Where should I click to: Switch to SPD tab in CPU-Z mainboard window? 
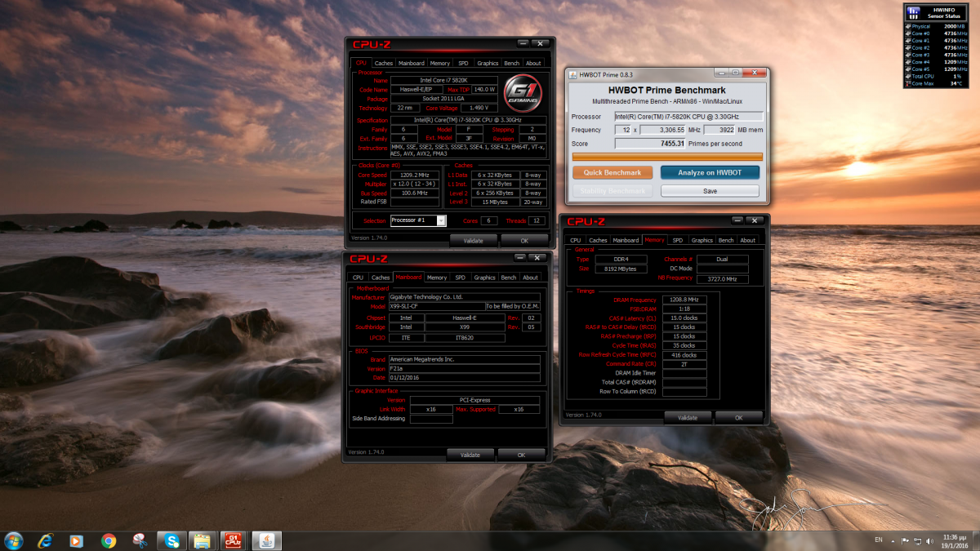tap(460, 278)
